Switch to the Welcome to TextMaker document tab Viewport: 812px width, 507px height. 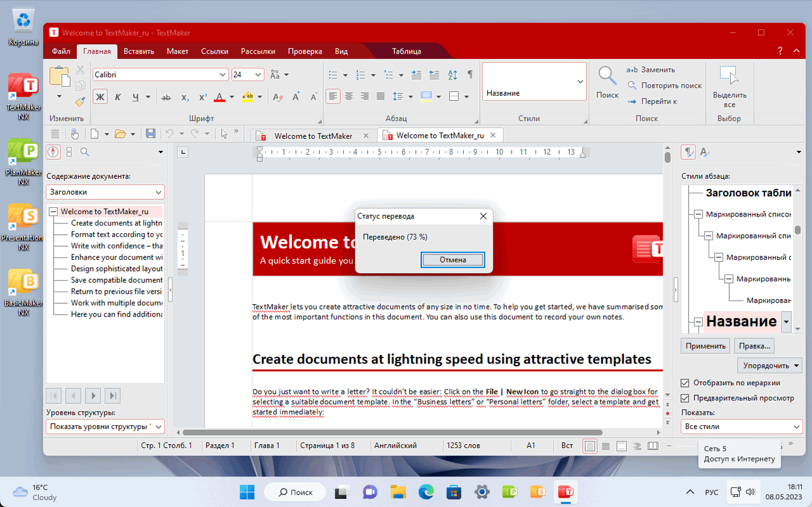pos(313,136)
